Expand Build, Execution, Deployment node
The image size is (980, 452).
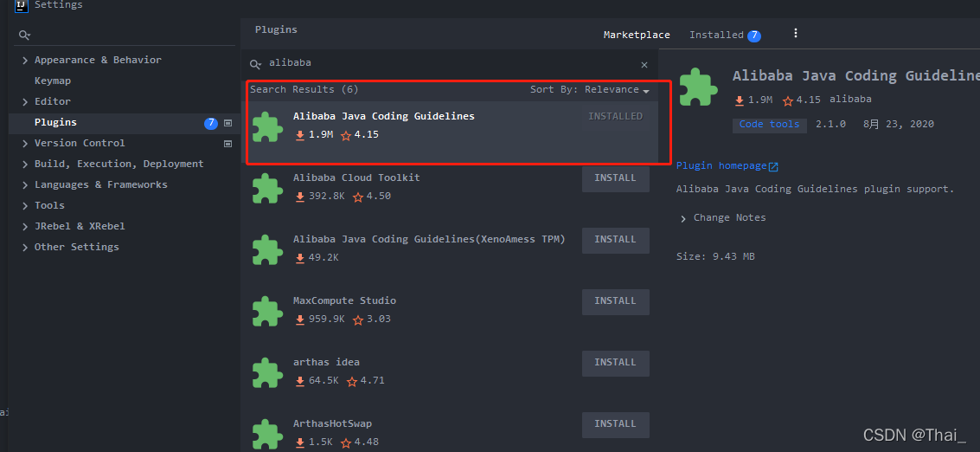pyautogui.click(x=25, y=164)
